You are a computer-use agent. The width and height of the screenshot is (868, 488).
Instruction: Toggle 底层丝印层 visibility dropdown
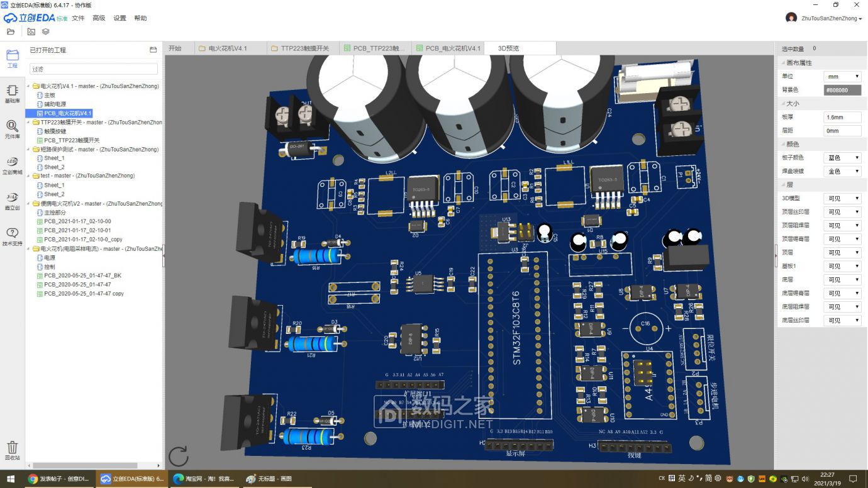pos(842,321)
